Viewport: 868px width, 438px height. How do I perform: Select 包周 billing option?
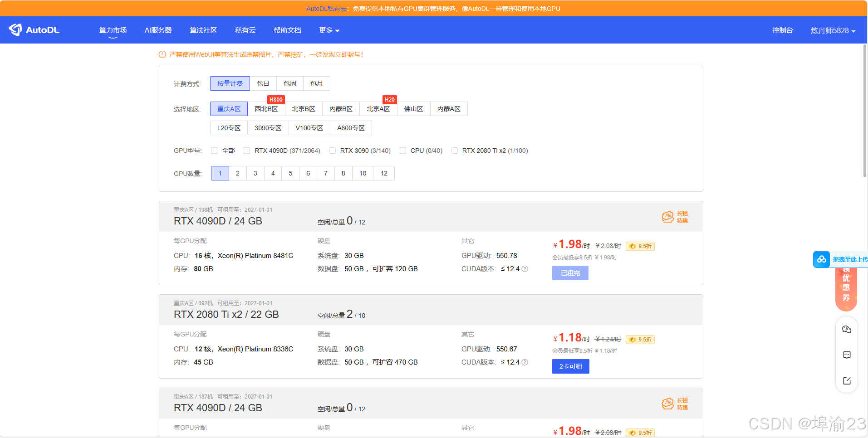point(290,83)
